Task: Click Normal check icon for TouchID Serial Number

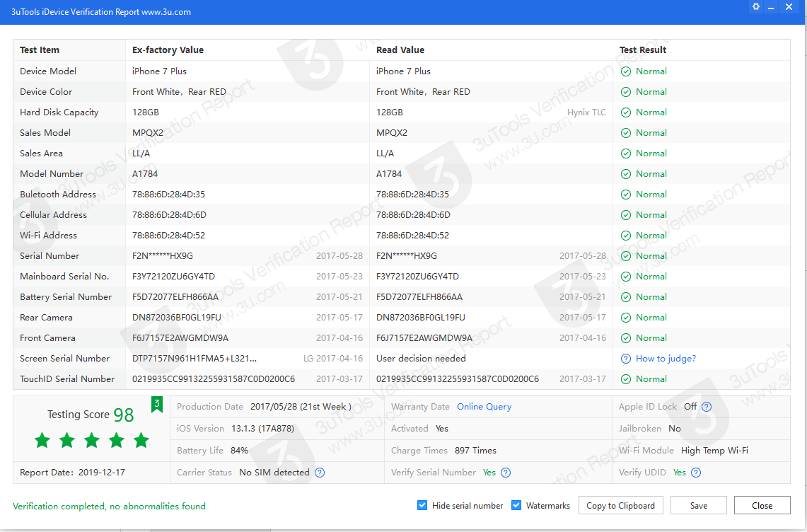Action: 625,379
